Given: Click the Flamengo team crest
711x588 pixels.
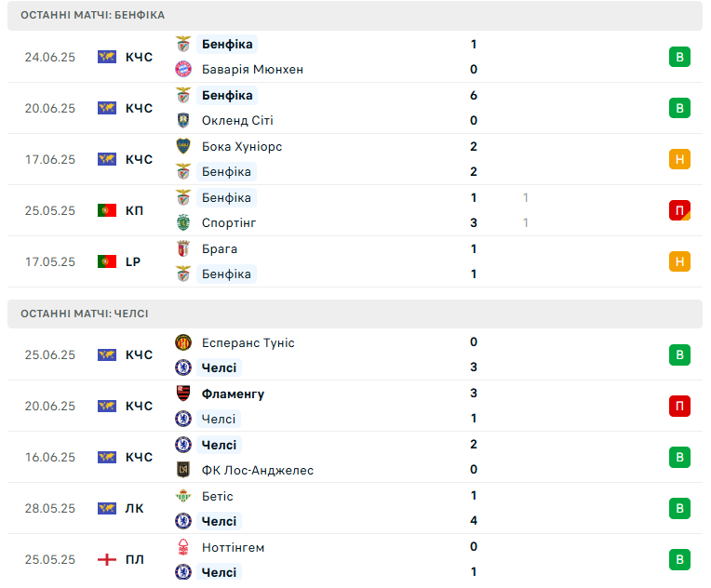Looking at the screenshot, I should click(x=183, y=394).
